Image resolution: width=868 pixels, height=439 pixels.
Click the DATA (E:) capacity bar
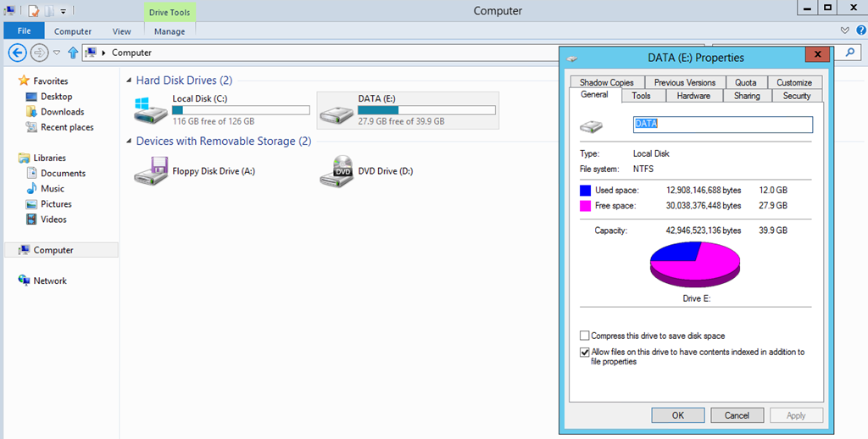[426, 110]
